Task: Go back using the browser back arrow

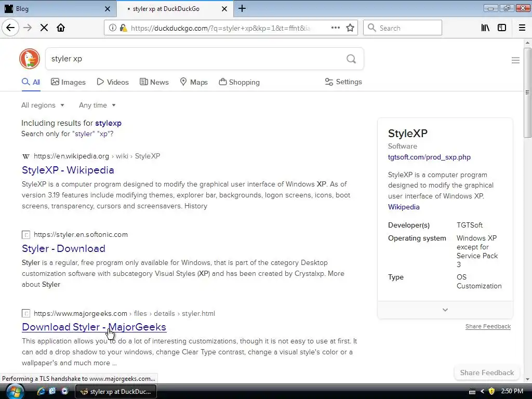Action: (x=10, y=28)
